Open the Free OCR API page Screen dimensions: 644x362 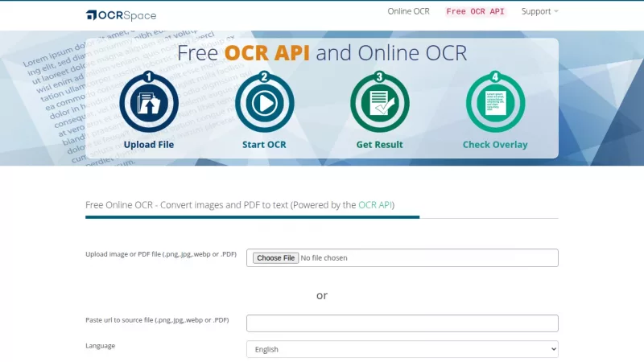475,11
